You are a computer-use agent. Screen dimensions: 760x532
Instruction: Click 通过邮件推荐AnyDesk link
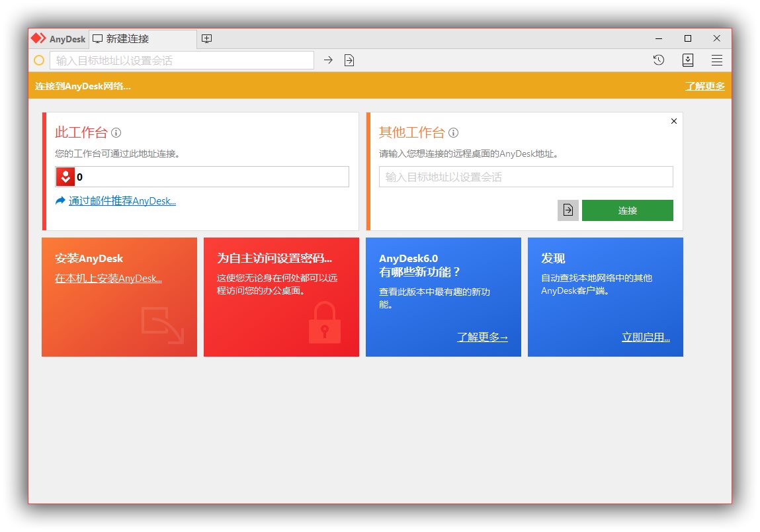tap(122, 200)
